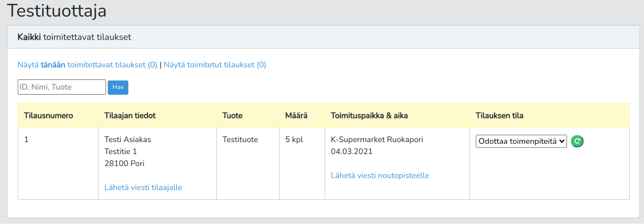The width and height of the screenshot is (644, 224).
Task: Open the Odottaa toimenpiteitä status dropdown
Action: 521,141
